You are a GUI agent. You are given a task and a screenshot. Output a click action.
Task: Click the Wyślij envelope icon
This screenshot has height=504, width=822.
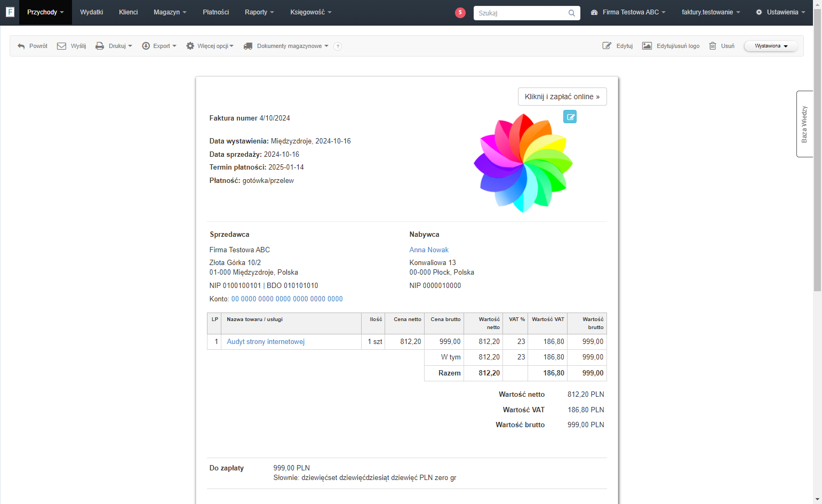click(62, 46)
